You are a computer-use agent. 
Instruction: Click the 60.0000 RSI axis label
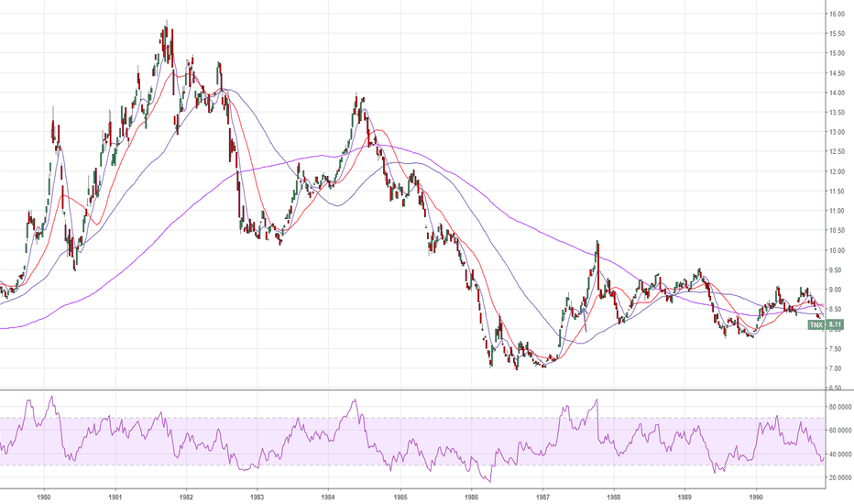(x=840, y=431)
